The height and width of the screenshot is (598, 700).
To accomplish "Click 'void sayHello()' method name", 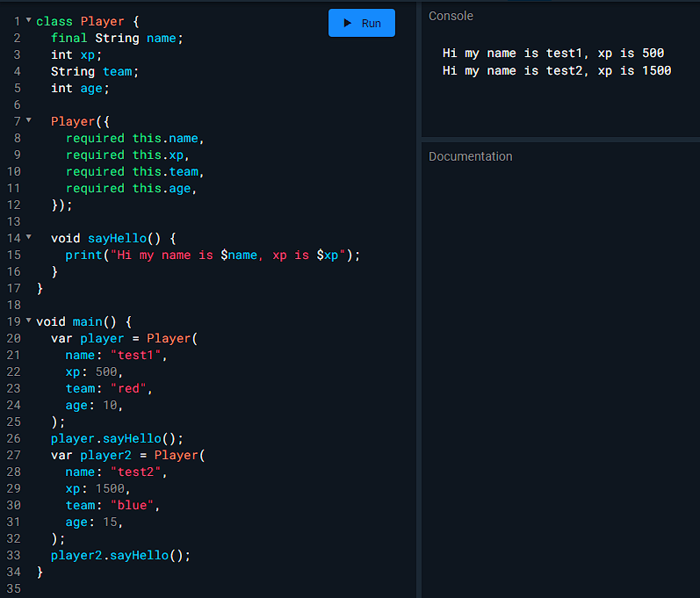I will [x=117, y=238].
